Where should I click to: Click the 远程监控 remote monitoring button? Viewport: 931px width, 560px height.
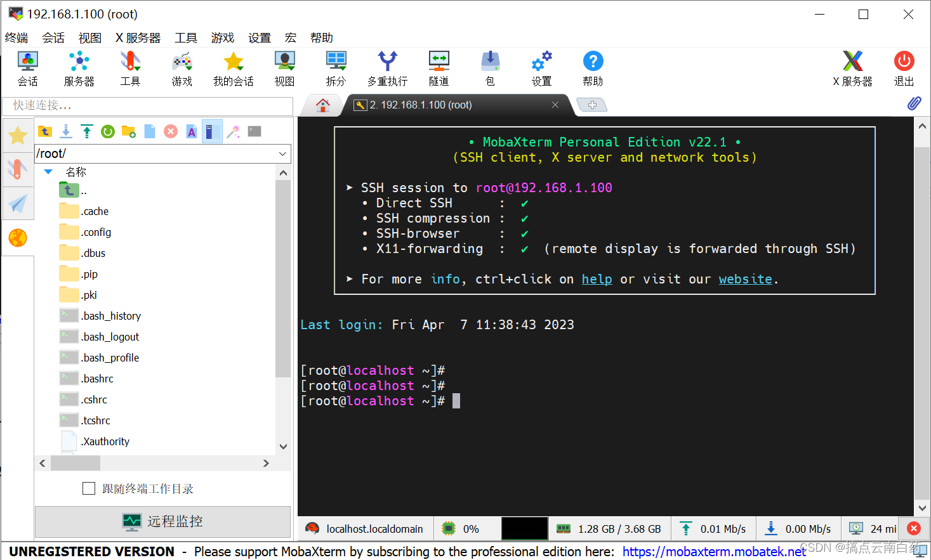(163, 521)
